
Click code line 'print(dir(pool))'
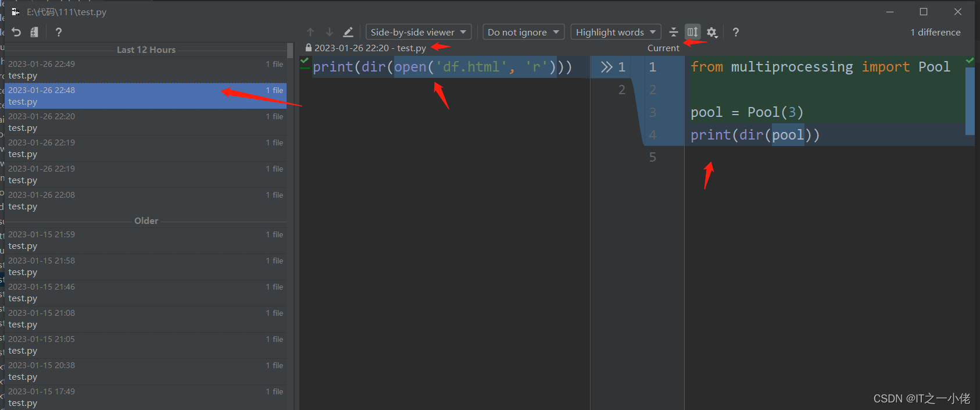755,135
